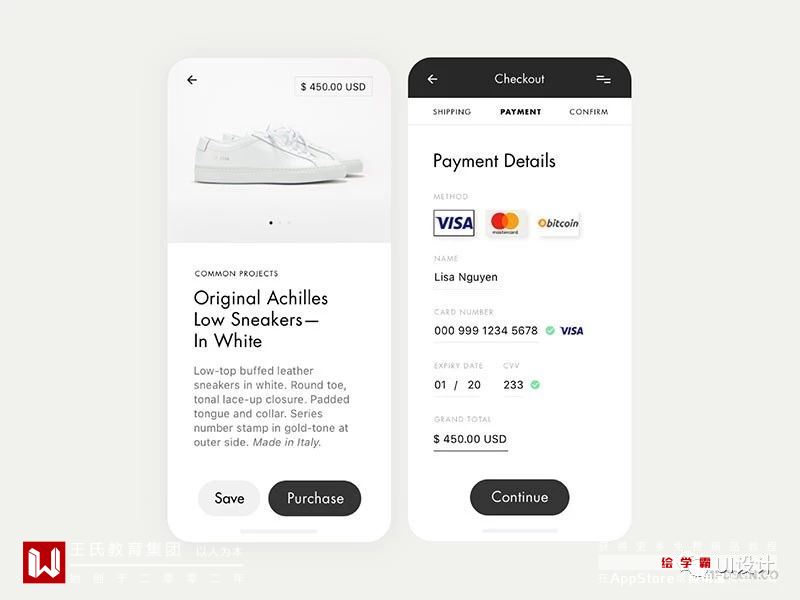
Task: Tap back arrow on sneaker product screen
Action: click(x=192, y=80)
